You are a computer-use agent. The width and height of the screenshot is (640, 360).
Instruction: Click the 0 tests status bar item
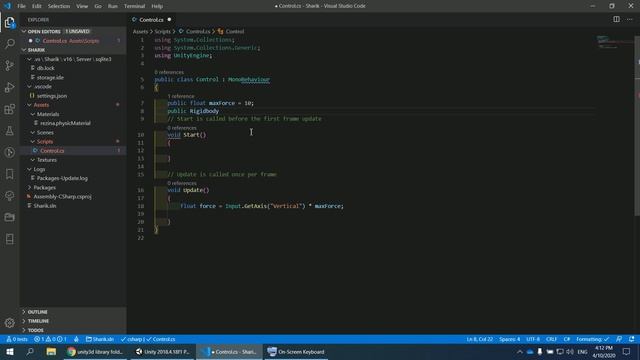click(17, 339)
